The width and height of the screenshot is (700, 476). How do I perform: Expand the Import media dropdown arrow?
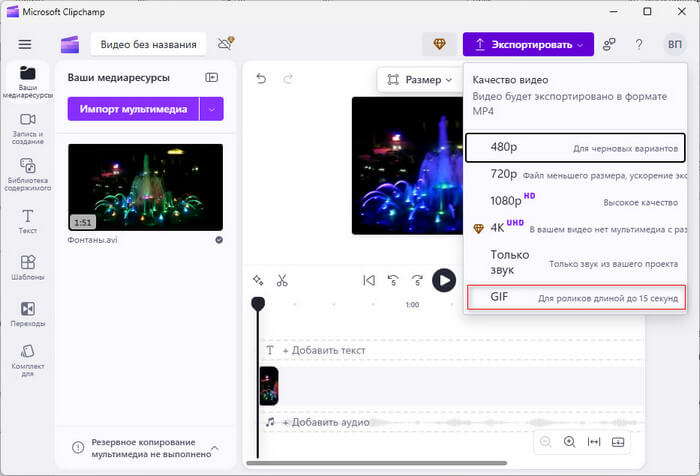[x=211, y=109]
